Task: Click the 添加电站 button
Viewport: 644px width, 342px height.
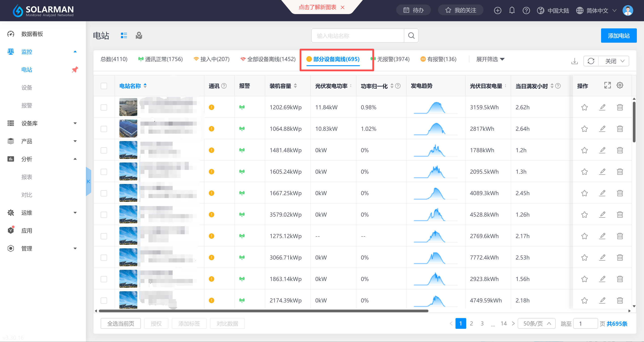Action: tap(619, 36)
